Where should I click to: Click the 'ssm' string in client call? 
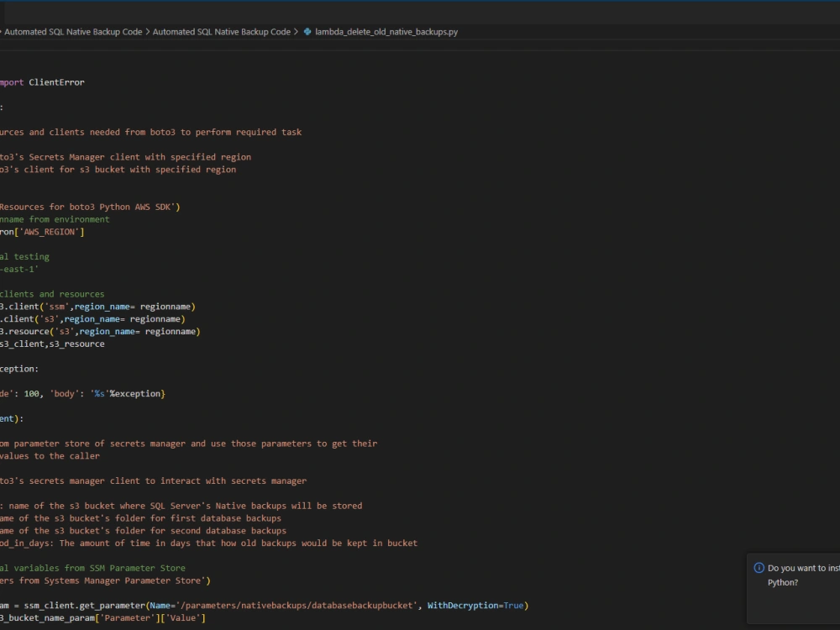57,307
